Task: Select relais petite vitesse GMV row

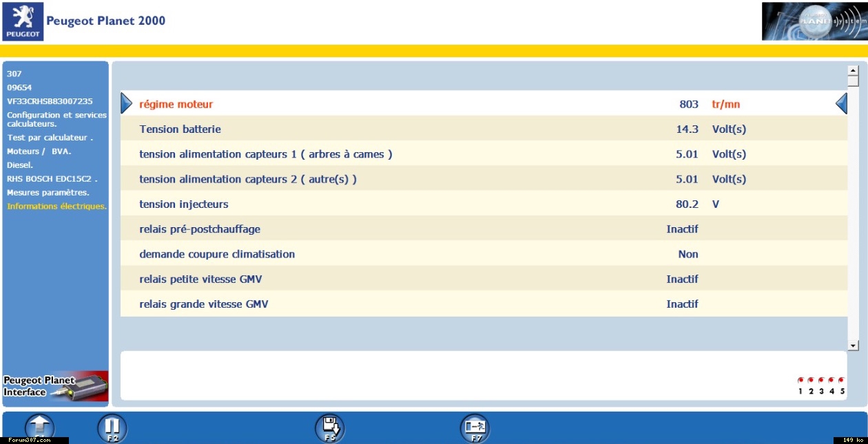Action: tap(484, 279)
